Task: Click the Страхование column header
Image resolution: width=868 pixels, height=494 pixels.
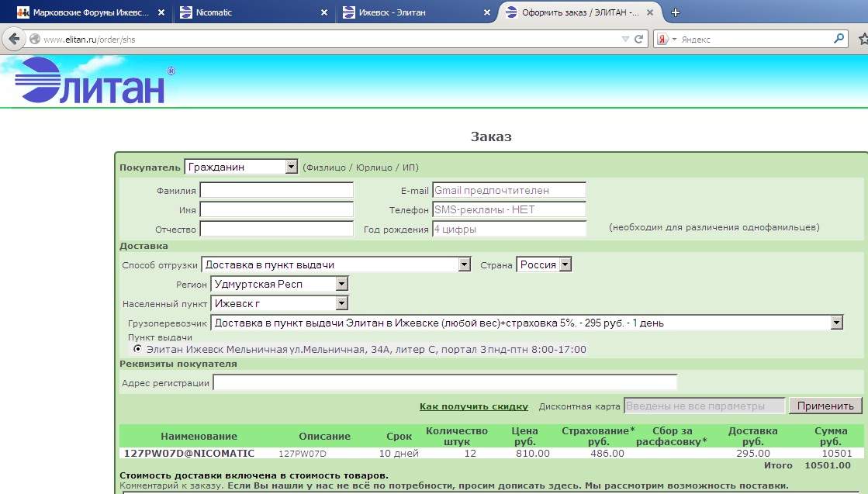Action: tap(598, 436)
